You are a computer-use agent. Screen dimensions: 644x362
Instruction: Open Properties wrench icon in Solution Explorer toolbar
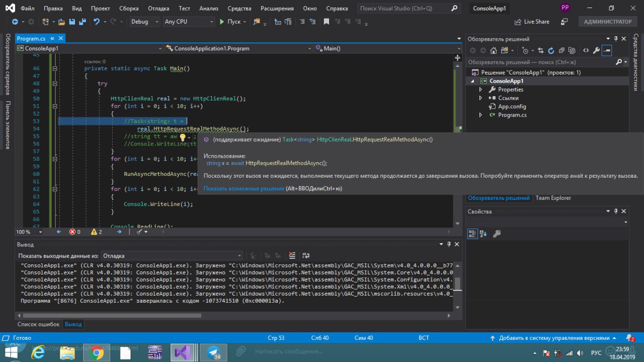596,50
